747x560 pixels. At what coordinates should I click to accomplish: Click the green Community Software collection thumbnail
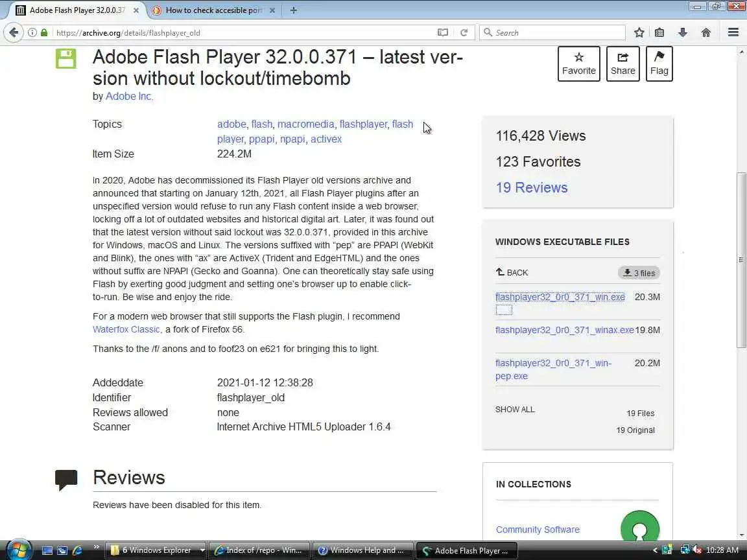coord(640,526)
